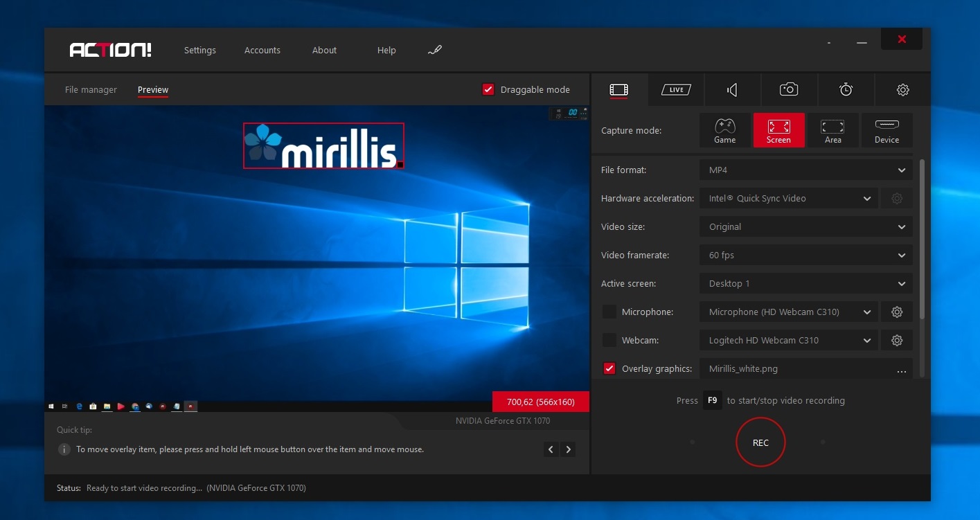The height and width of the screenshot is (520, 980).
Task: Click the NVIDIA GeForce GTX 1070 label
Action: click(503, 420)
